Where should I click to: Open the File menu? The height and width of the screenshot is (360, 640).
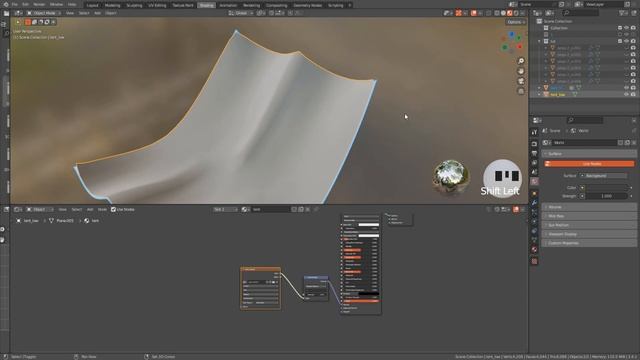coord(15,4)
